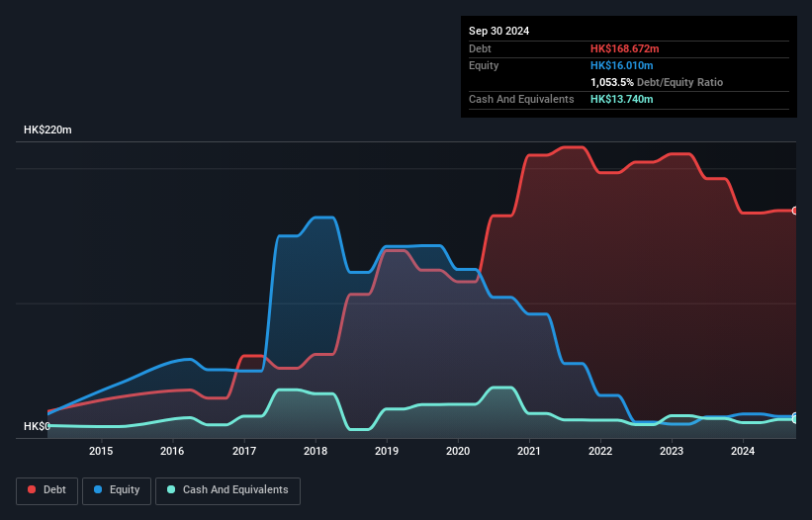Click the Cash endpoint marker at chart's right edge
Viewport: 812px width, 520px height.
795,419
